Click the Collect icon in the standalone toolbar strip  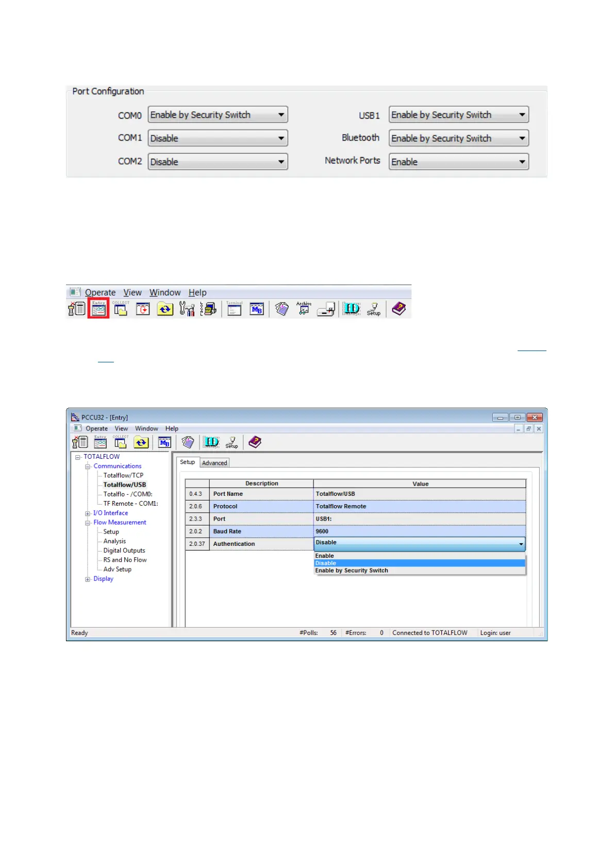click(121, 309)
